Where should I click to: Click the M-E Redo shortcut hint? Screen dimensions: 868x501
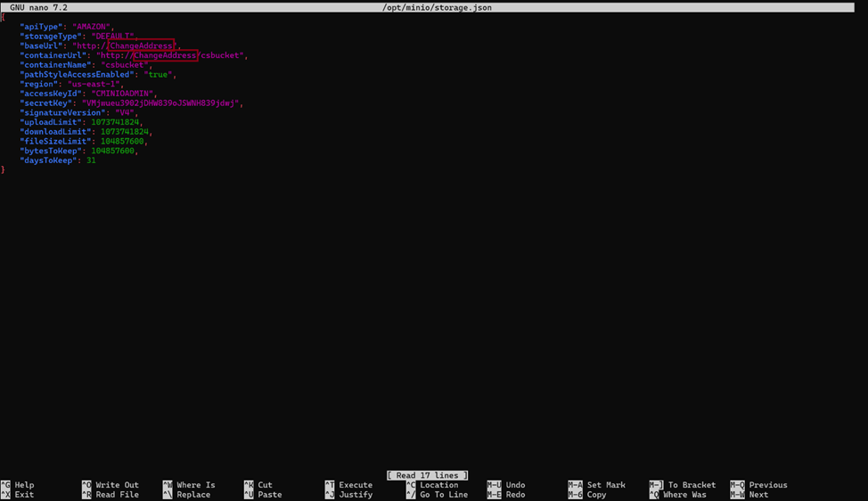pos(506,495)
